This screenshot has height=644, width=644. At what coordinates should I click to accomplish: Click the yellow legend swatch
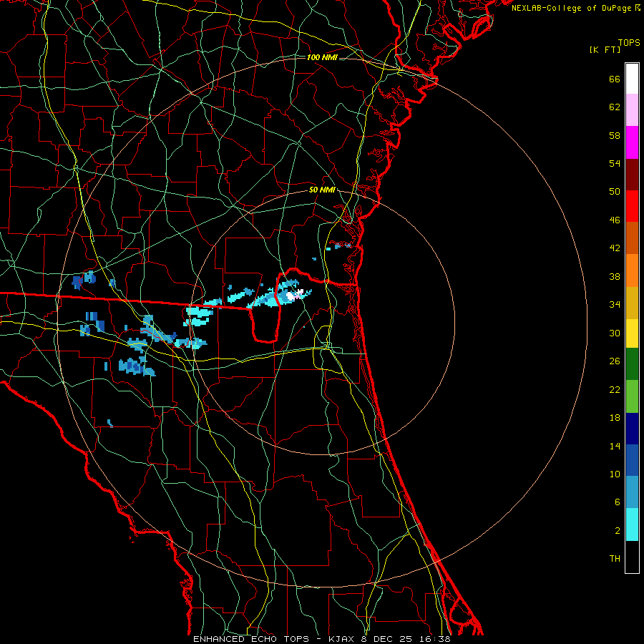[x=632, y=333]
